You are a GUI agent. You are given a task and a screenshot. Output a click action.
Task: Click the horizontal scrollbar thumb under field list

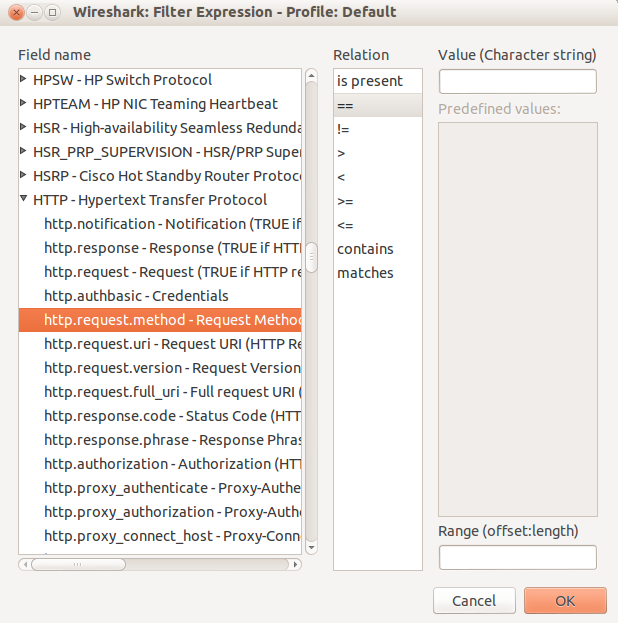(x=78, y=564)
